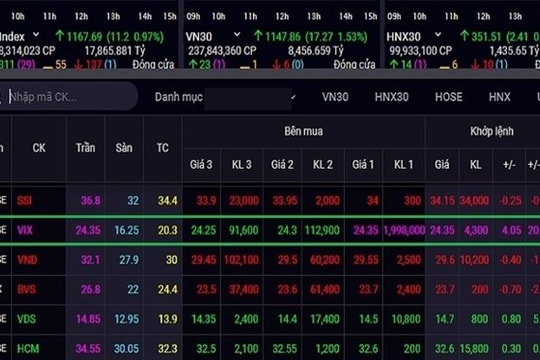This screenshot has height=360, width=540.
Task: Click HNX30 advancers up-arrow count 14
Action: click(401, 64)
